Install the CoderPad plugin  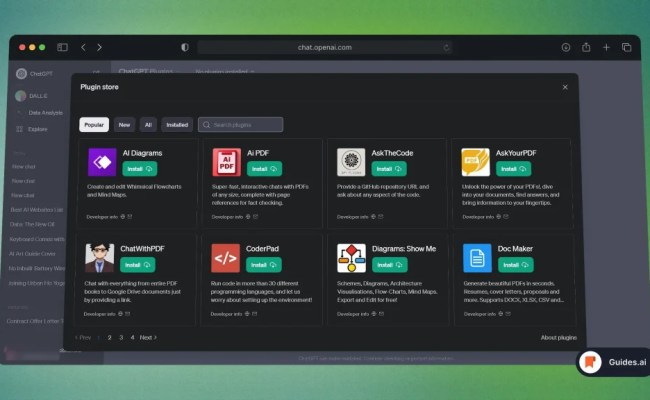tap(264, 265)
